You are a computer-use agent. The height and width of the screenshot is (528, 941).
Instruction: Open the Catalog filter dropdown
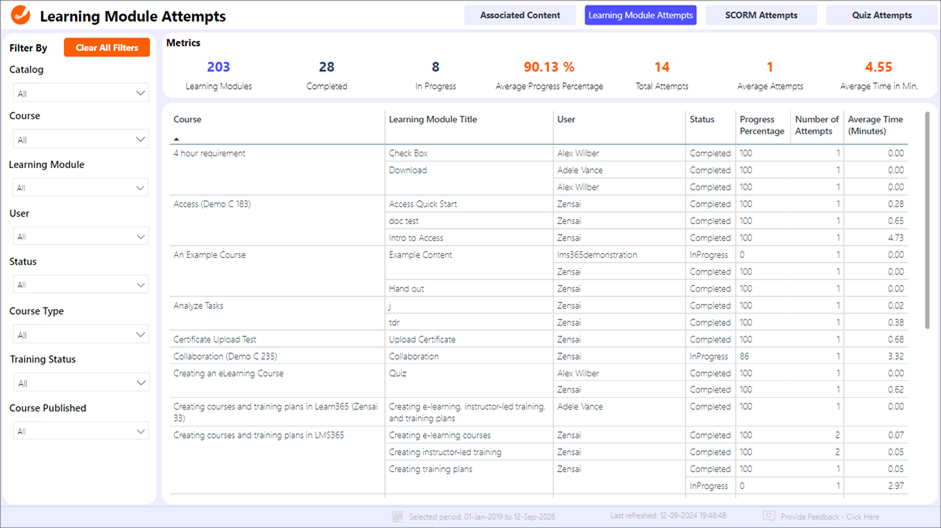point(80,93)
